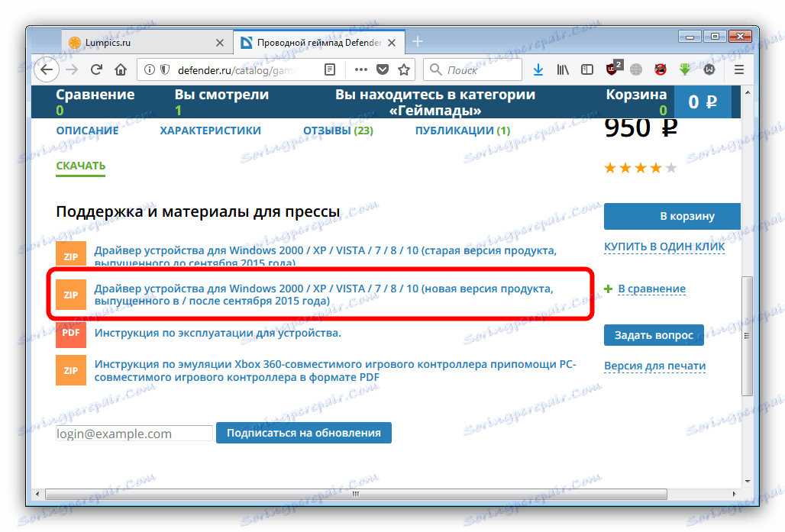The height and width of the screenshot is (532, 785).
Task: Click the round W extension icon
Action: point(709,69)
